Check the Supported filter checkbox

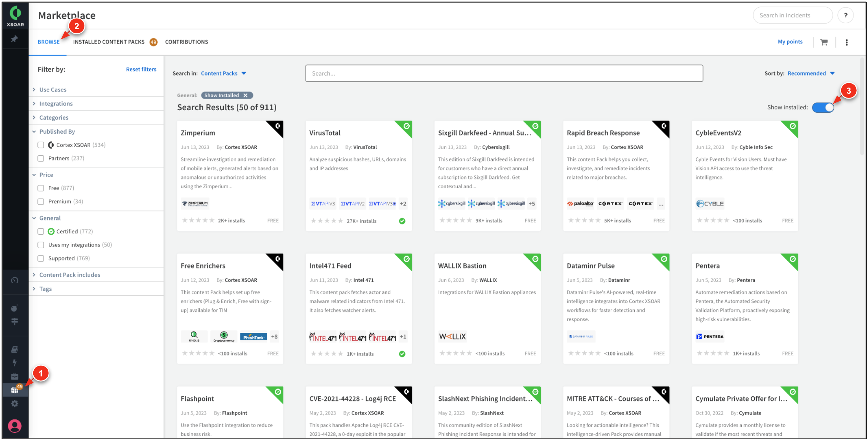40,258
